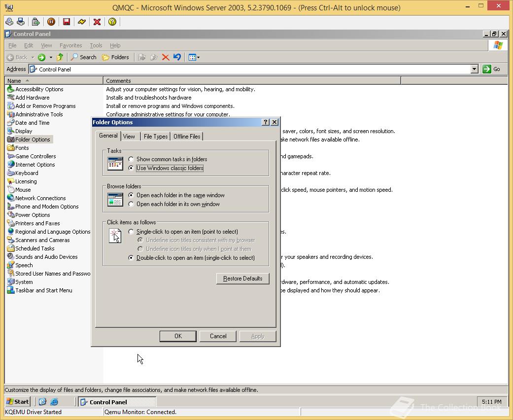Click the yellow lightning bolt QEMU icon

[x=82, y=22]
